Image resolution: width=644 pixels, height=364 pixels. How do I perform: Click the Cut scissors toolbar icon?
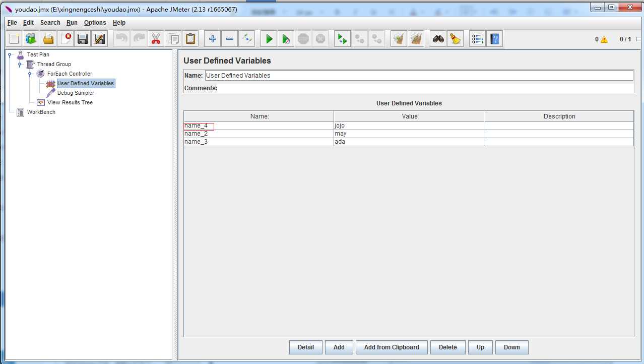(x=156, y=39)
